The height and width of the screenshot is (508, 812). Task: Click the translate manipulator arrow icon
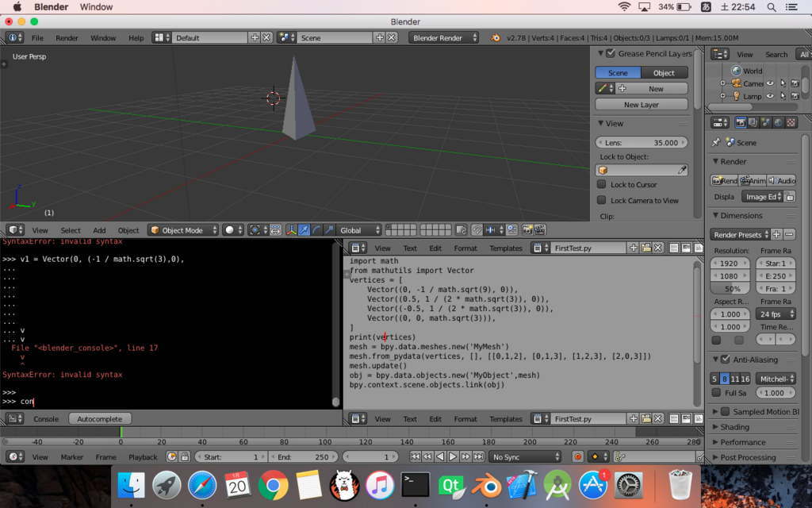click(304, 230)
